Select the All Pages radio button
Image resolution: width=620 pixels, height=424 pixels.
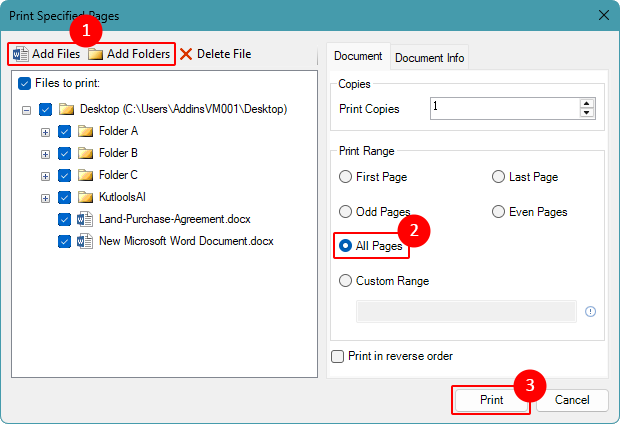[x=345, y=246]
